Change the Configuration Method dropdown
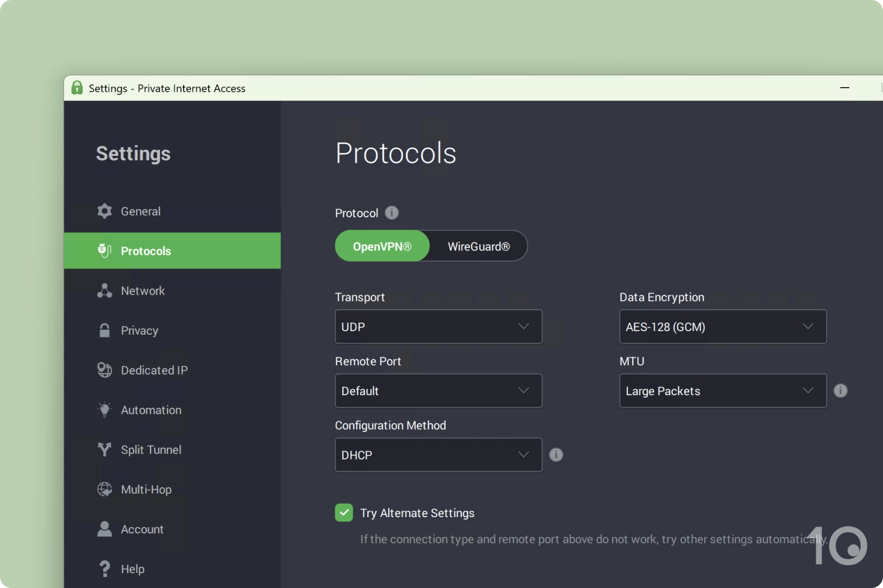The height and width of the screenshot is (588, 883). (438, 455)
